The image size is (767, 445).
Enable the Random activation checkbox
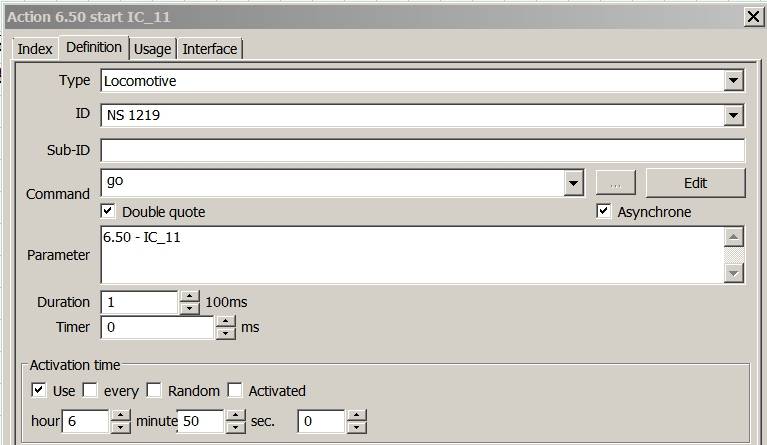pos(155,390)
